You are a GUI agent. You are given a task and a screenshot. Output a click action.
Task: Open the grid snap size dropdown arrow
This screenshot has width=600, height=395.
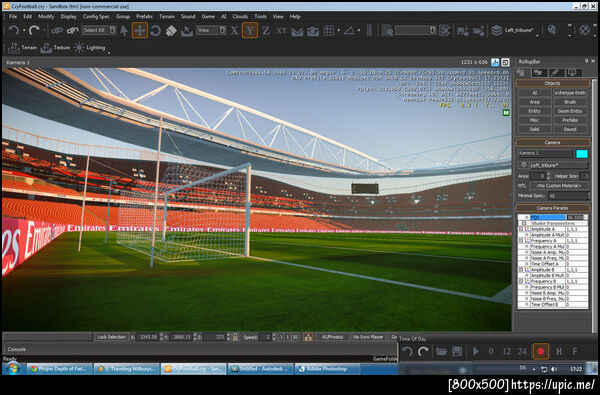pos(338,30)
